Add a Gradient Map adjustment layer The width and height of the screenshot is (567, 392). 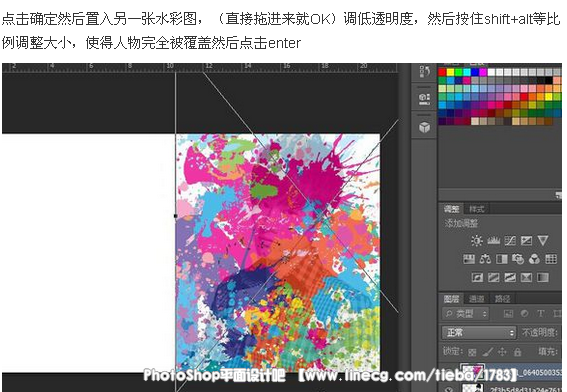(543, 277)
